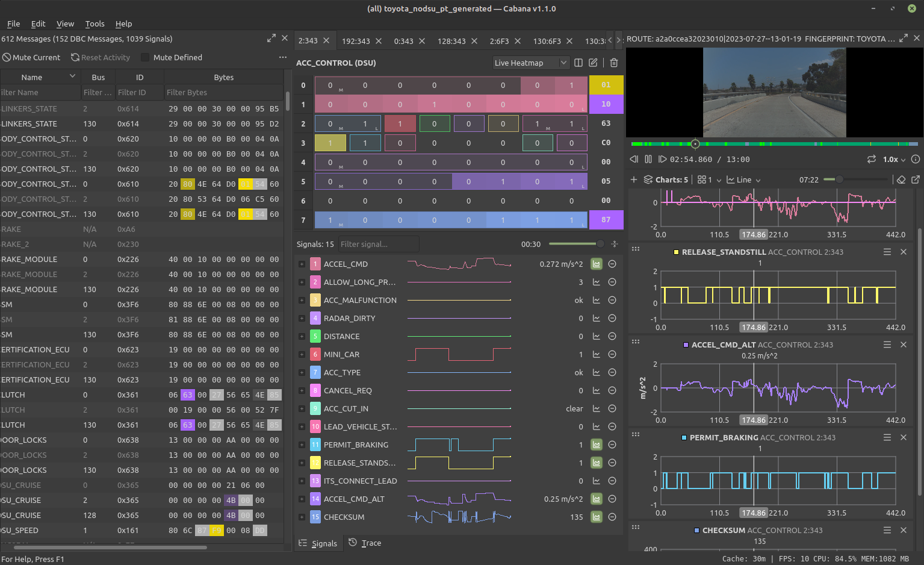Image resolution: width=924 pixels, height=565 pixels.
Task: Enable the Mute Defined checkbox
Action: pyautogui.click(x=145, y=57)
